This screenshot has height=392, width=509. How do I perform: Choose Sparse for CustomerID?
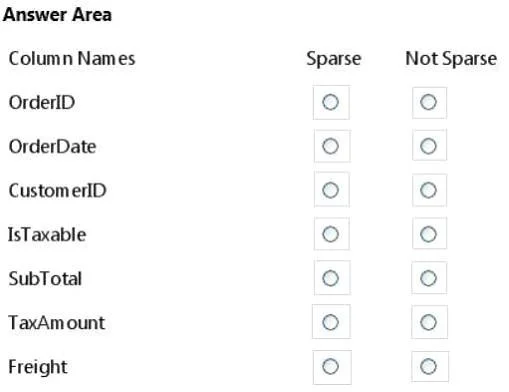pyautogui.click(x=330, y=190)
